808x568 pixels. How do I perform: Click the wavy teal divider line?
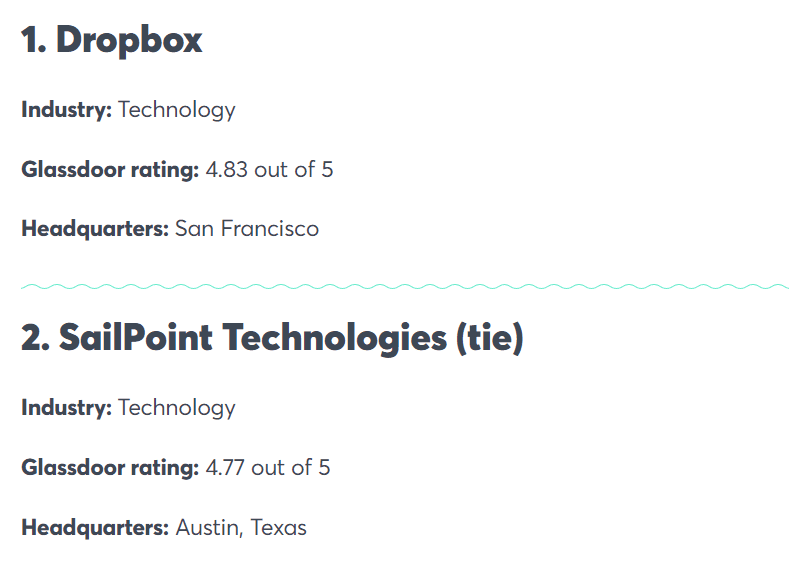pyautogui.click(x=404, y=287)
